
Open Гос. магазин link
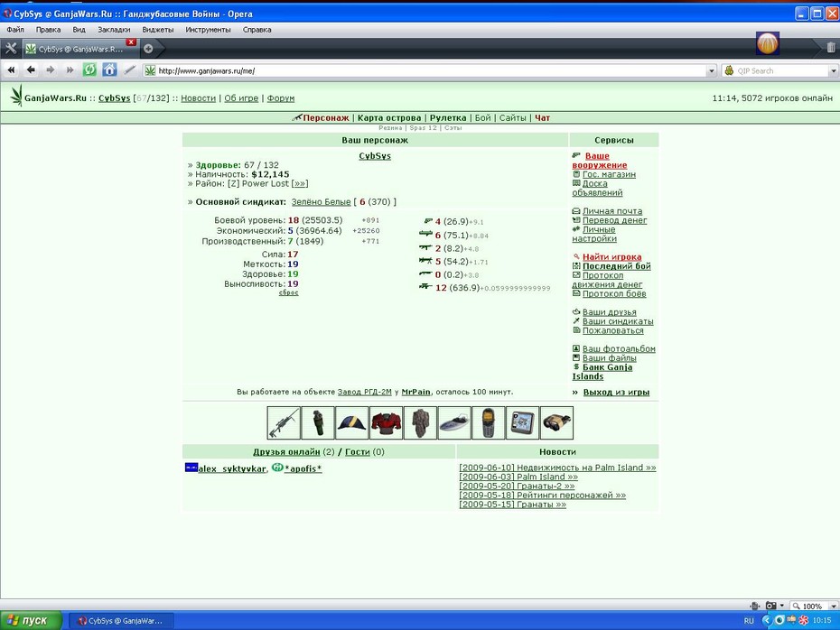coord(609,174)
